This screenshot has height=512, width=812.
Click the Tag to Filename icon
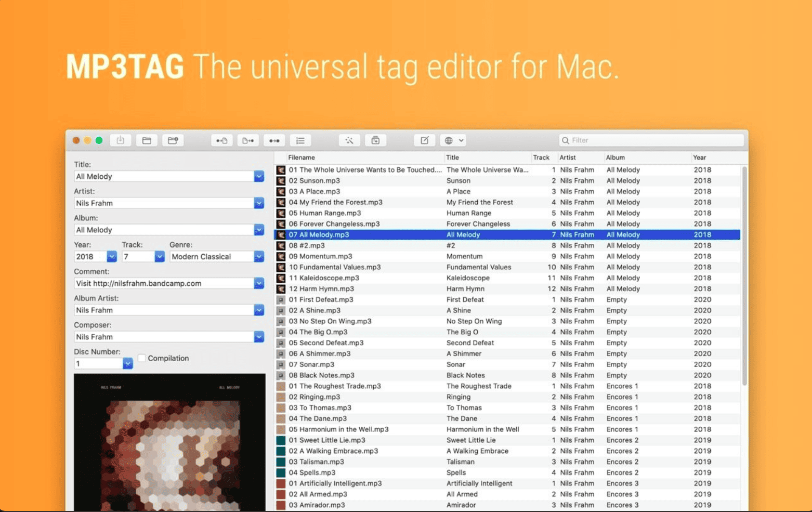click(222, 140)
